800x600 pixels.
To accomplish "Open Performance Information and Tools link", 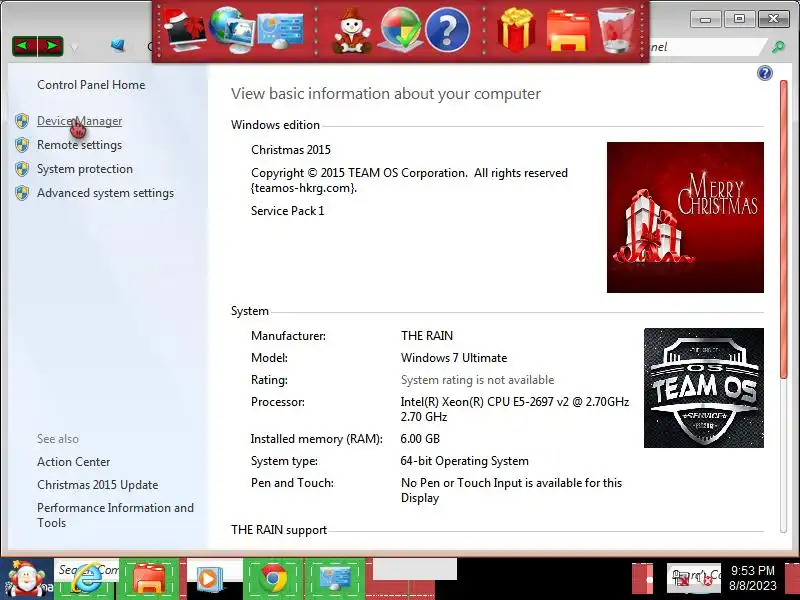I will point(115,515).
